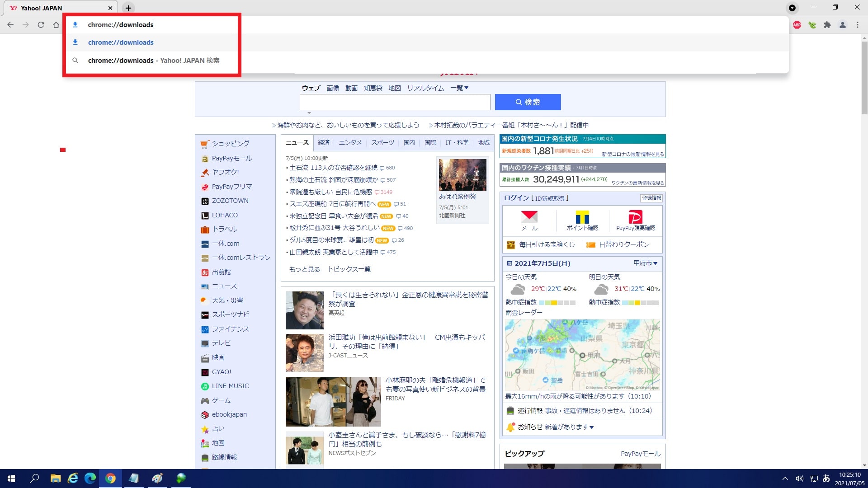Open a new tab with plus button
868x488 pixels.
coord(128,8)
